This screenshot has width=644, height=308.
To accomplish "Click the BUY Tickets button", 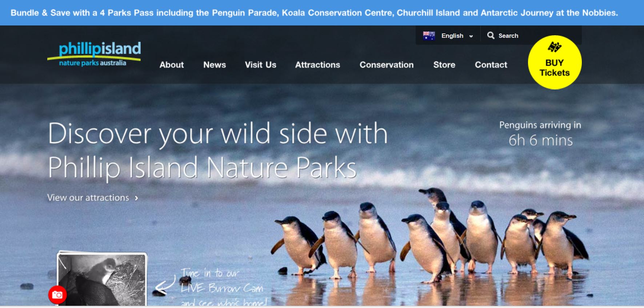I will 555,62.
